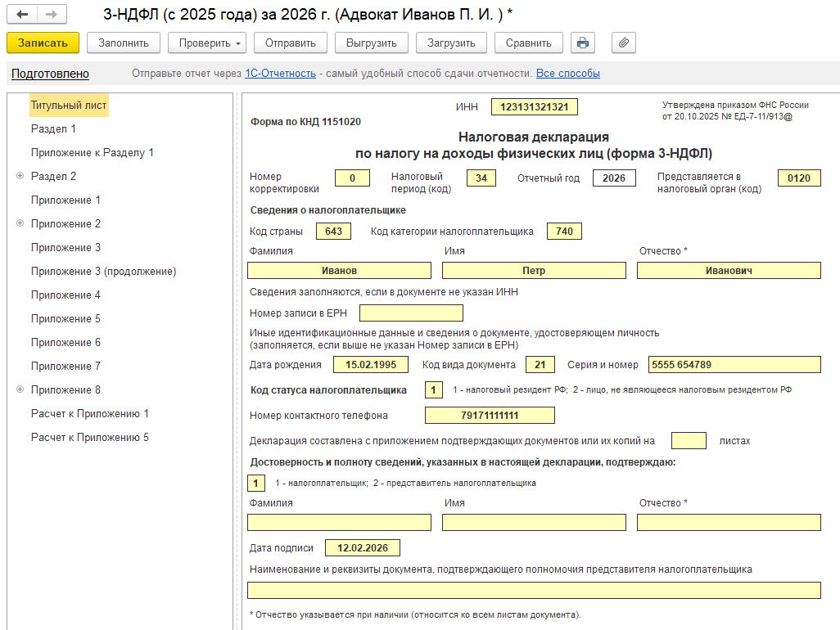
Task: Click the forward navigation arrow
Action: click(51, 15)
